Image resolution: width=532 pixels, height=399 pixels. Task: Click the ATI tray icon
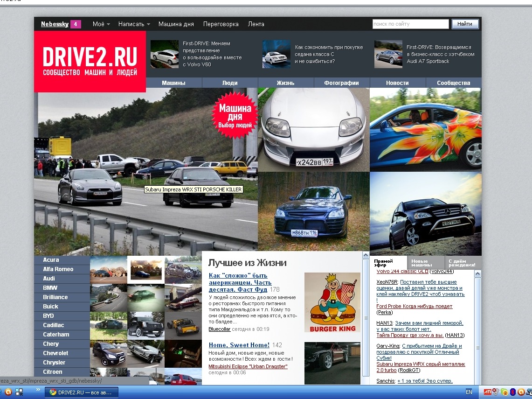pos(487,392)
